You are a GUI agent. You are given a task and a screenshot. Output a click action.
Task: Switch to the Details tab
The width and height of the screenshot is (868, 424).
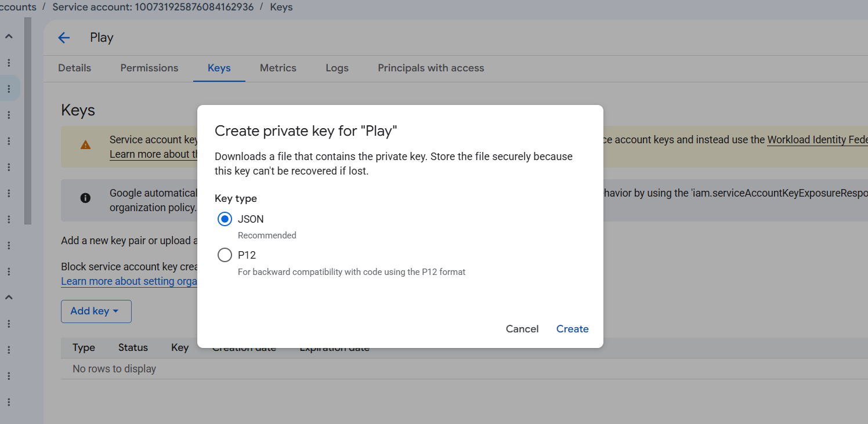click(75, 68)
